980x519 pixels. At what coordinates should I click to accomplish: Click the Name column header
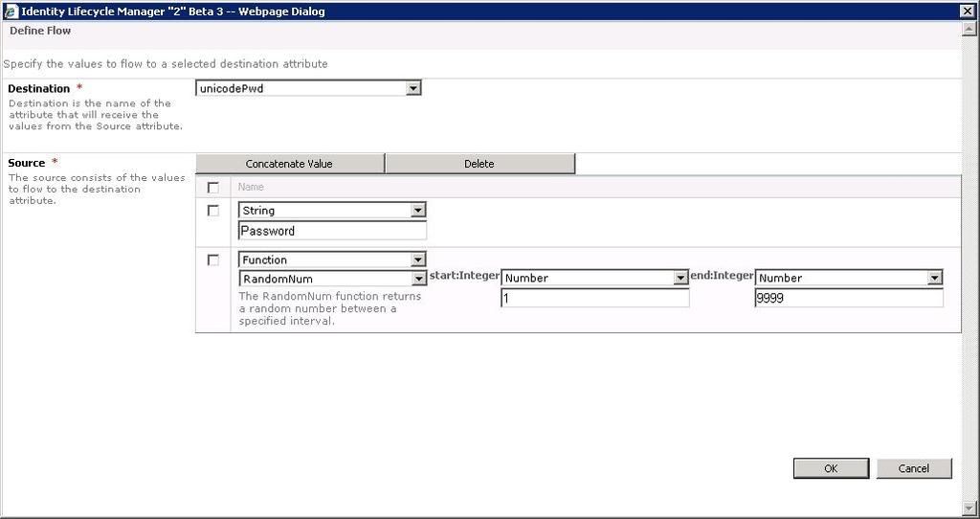click(x=251, y=187)
